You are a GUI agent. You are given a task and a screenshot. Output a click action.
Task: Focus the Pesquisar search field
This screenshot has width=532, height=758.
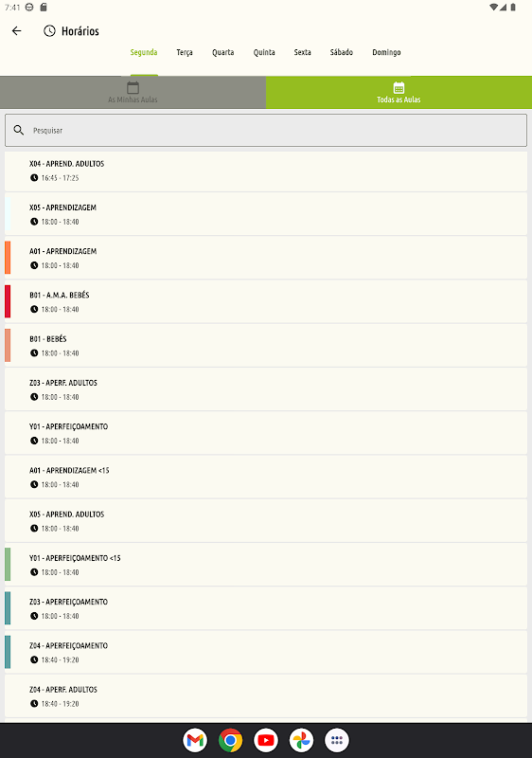(x=266, y=130)
